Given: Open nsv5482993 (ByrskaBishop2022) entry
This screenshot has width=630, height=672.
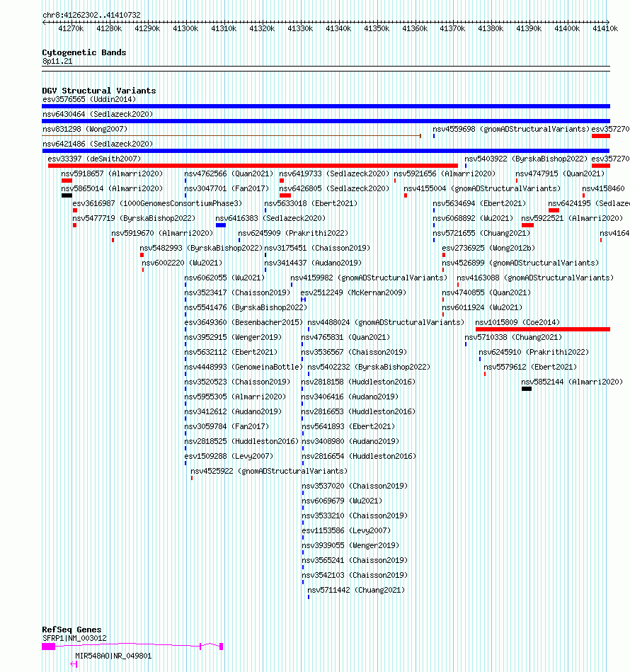Looking at the screenshot, I should click(x=201, y=248).
